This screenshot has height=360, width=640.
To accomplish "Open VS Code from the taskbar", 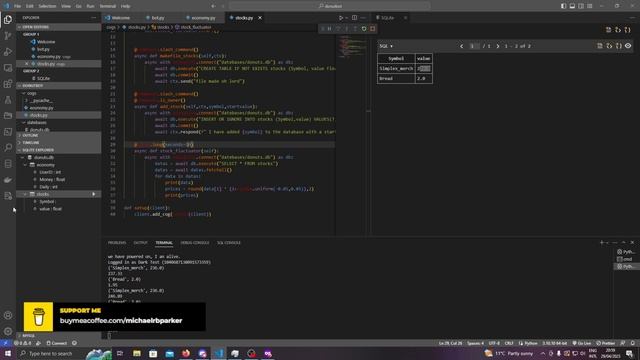I will 219,353.
